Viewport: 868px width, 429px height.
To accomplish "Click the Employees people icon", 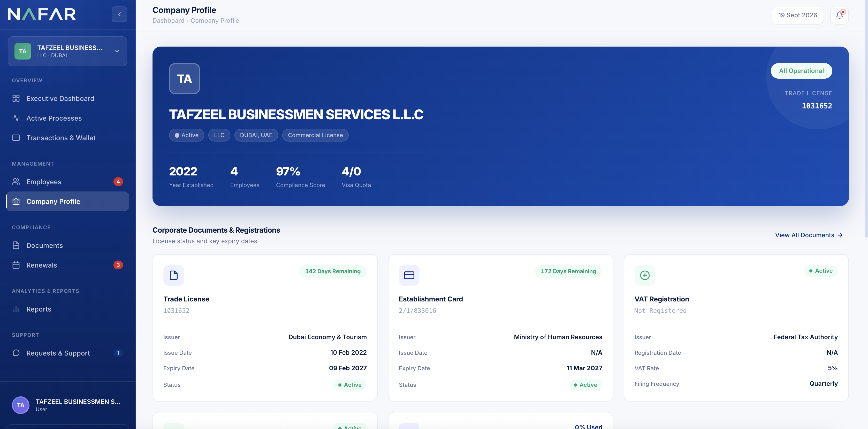I will pyautogui.click(x=16, y=182).
